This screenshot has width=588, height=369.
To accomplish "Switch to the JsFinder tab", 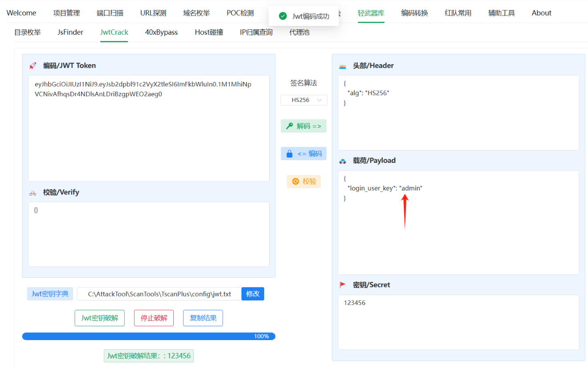I will click(70, 32).
